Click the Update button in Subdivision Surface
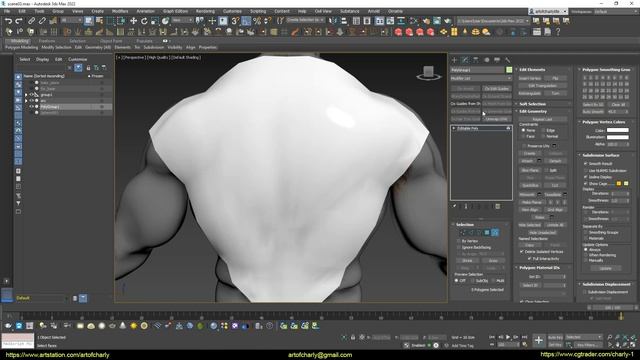The height and width of the screenshot is (360, 640). (605, 268)
